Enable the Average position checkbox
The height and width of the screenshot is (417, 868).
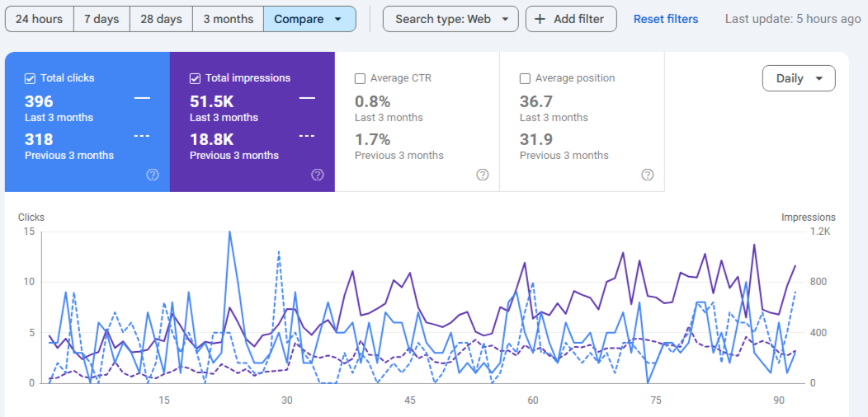point(526,78)
